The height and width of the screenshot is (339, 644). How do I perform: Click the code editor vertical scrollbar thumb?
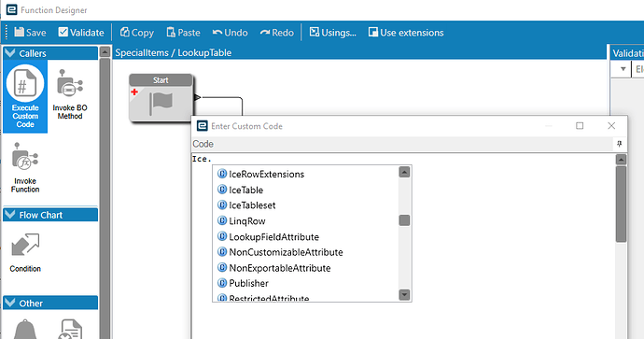tap(621, 204)
